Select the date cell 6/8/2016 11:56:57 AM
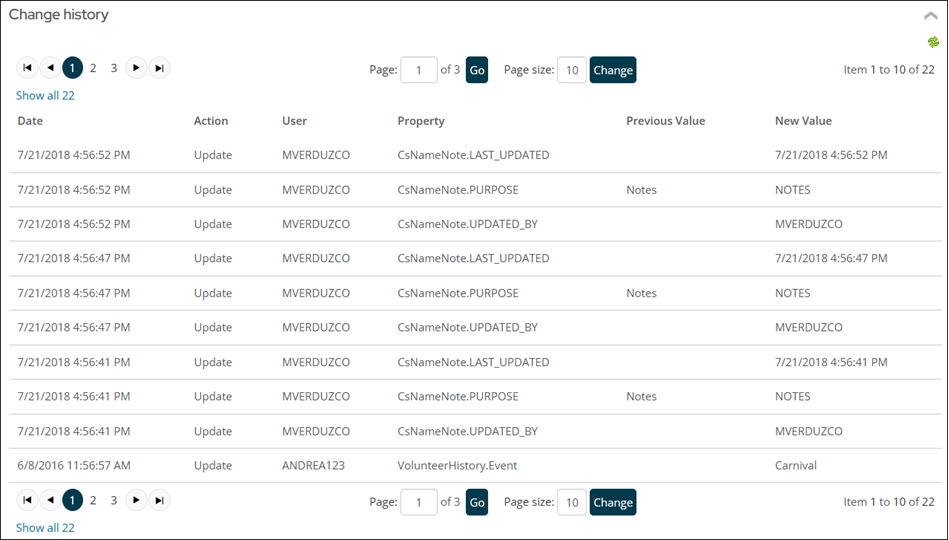Viewport: 949px width, 540px height. (x=74, y=466)
